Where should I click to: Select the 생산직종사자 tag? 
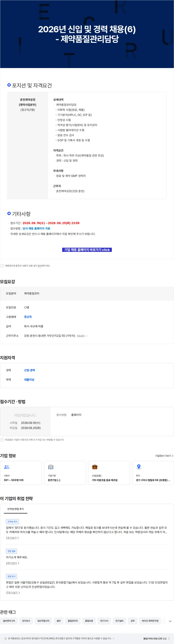click(43, 621)
